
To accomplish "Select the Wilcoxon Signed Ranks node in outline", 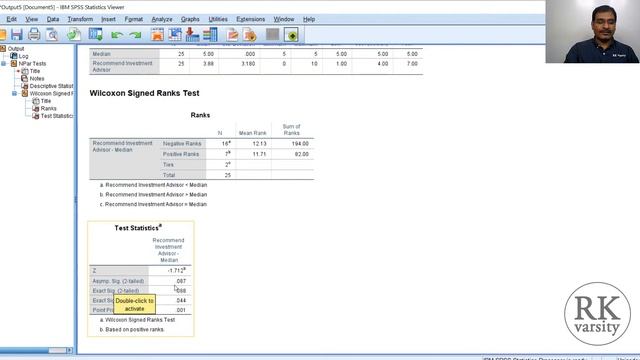I will tap(51, 93).
